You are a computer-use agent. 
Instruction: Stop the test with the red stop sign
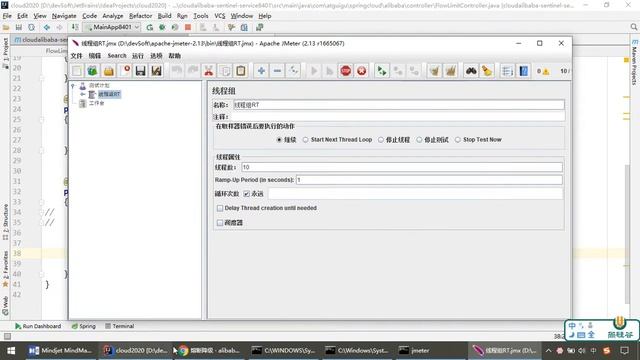346,71
